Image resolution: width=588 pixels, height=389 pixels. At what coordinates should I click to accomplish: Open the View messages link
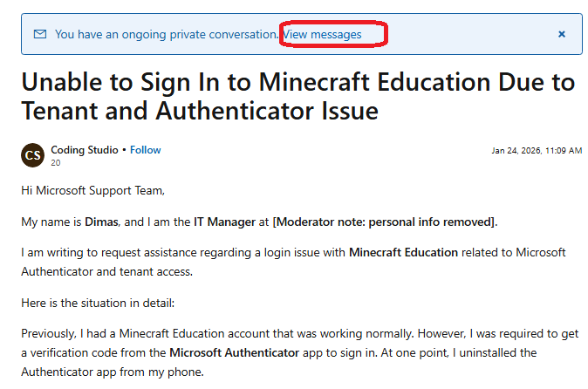[x=322, y=35]
